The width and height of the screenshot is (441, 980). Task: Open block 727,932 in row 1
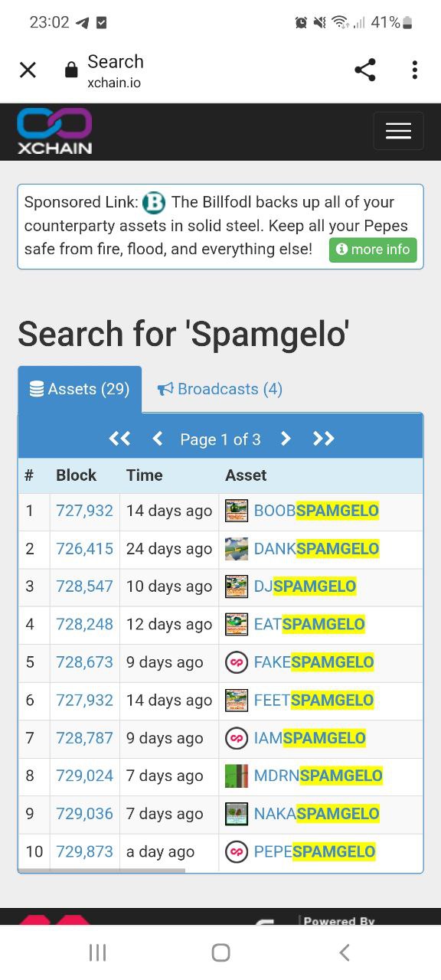pyautogui.click(x=84, y=511)
